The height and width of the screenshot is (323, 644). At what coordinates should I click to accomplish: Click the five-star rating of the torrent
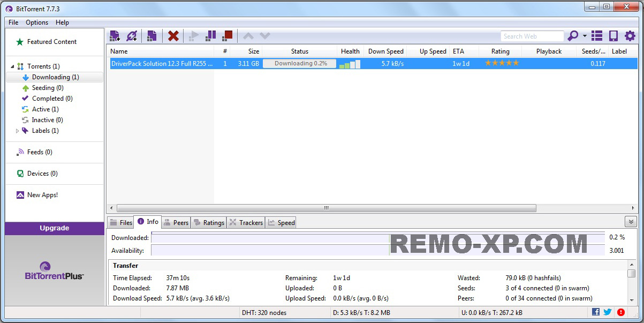[502, 63]
